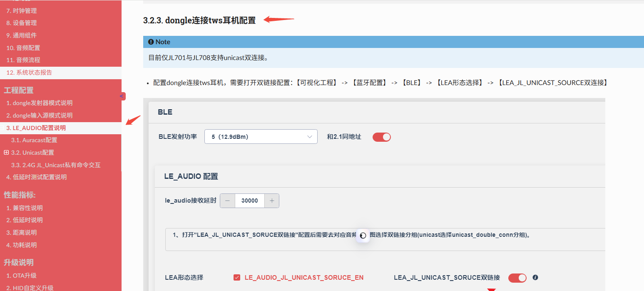644x291 pixels.
Task: Expand the 3.2. Unicast配置 tree node
Action: point(6,153)
